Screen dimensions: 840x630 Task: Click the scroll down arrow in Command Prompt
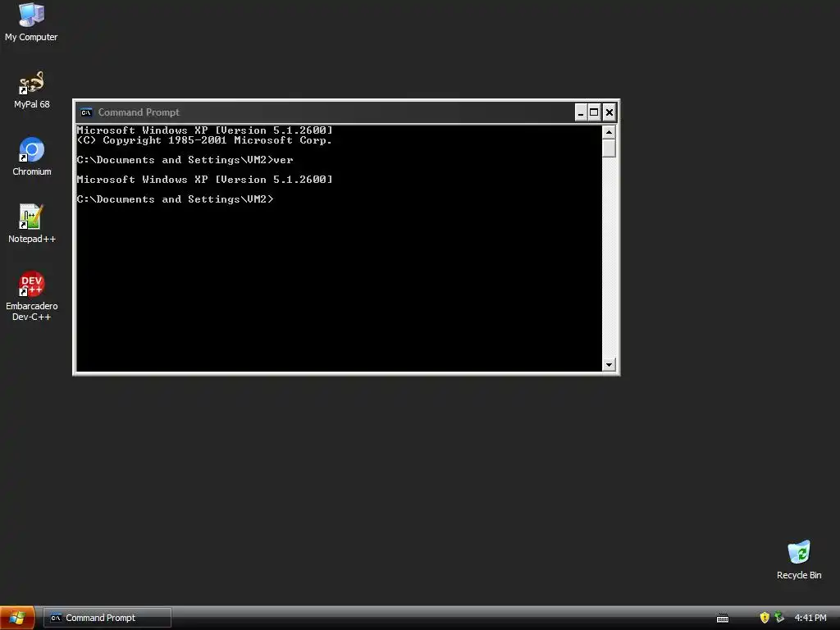click(609, 365)
